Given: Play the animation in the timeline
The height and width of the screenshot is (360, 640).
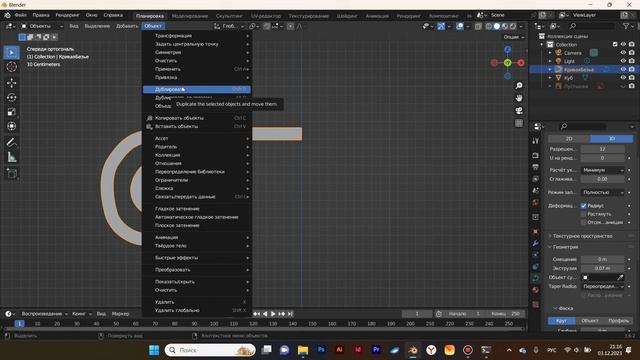Looking at the screenshot, I should (273, 314).
